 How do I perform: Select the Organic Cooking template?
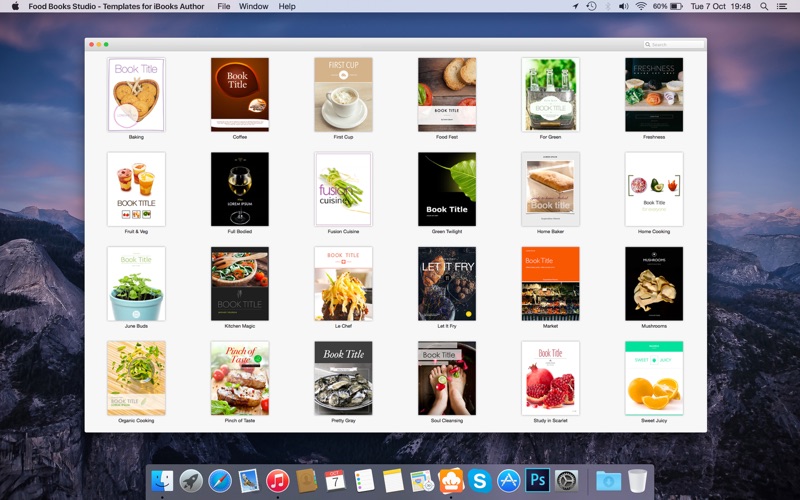[136, 378]
